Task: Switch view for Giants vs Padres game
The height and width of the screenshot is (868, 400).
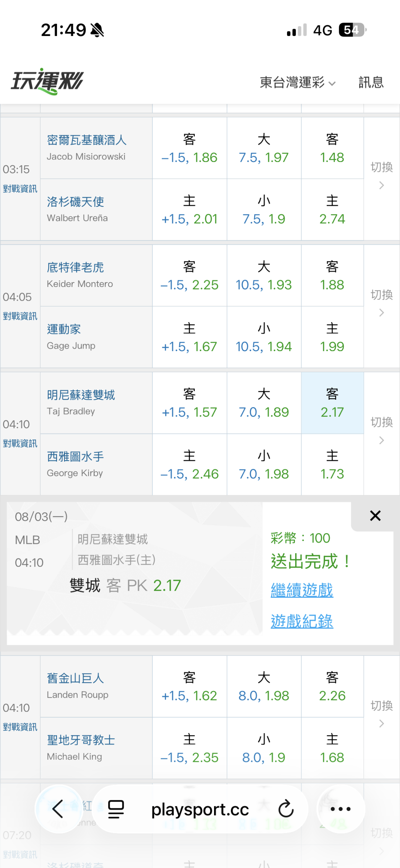Action: coord(381,714)
